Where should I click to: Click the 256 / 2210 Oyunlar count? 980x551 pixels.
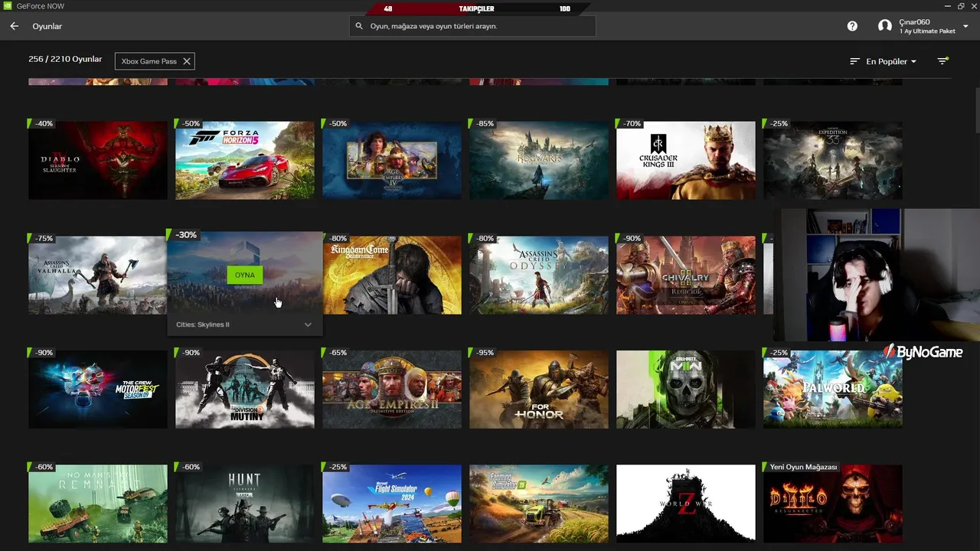65,59
